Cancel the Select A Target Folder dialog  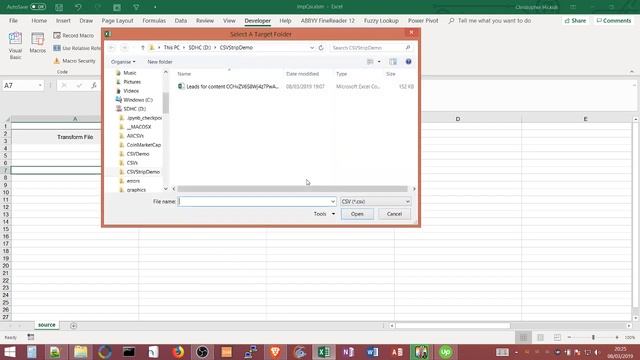coord(394,214)
